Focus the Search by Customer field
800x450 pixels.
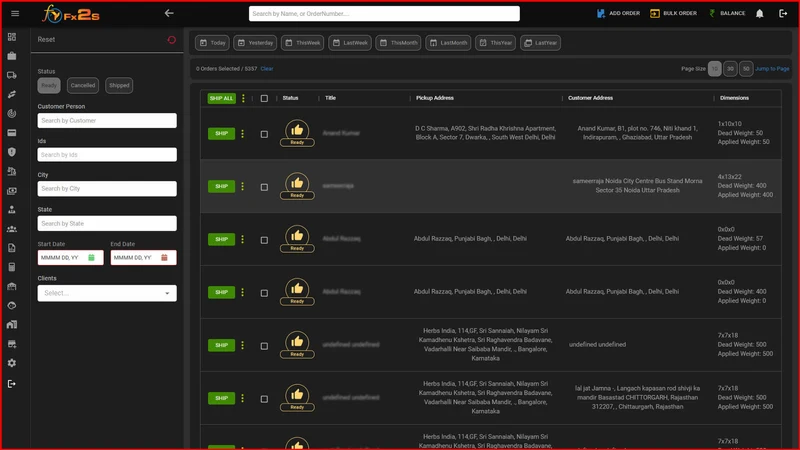tap(107, 120)
